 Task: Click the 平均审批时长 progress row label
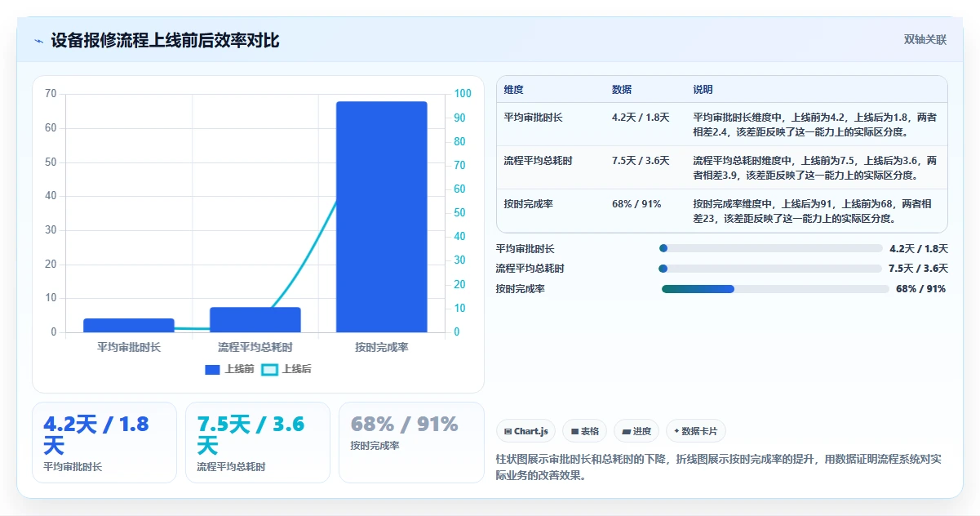[525, 248]
